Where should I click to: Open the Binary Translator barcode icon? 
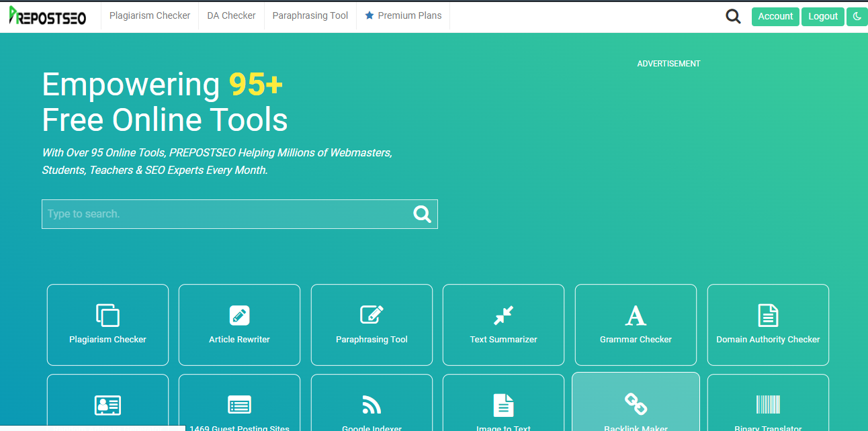(x=768, y=404)
